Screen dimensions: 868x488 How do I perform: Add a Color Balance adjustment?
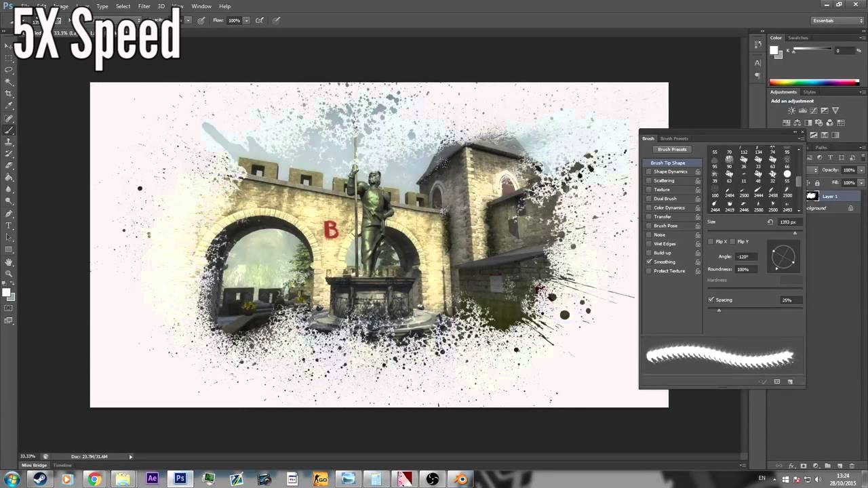[797, 123]
